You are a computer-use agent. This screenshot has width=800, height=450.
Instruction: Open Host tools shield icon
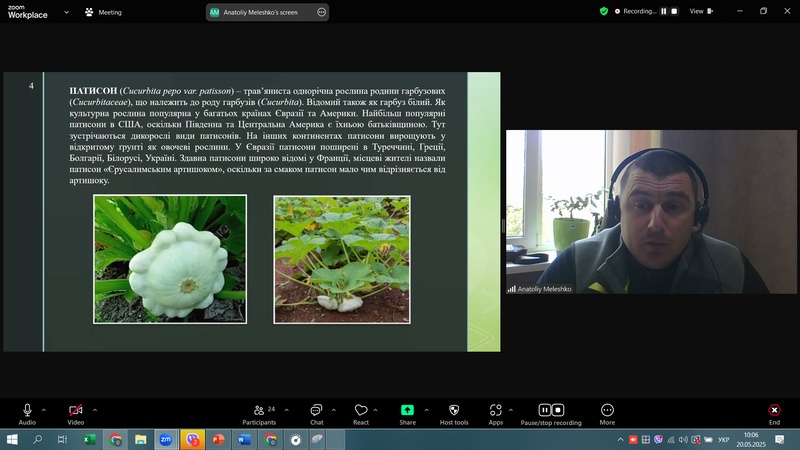click(x=454, y=410)
